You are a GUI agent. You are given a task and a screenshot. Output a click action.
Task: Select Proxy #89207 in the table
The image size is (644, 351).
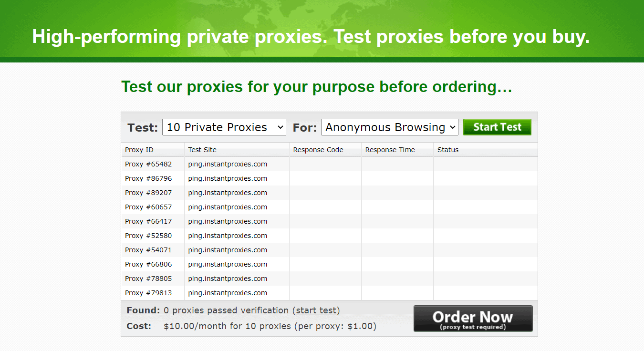coord(148,193)
